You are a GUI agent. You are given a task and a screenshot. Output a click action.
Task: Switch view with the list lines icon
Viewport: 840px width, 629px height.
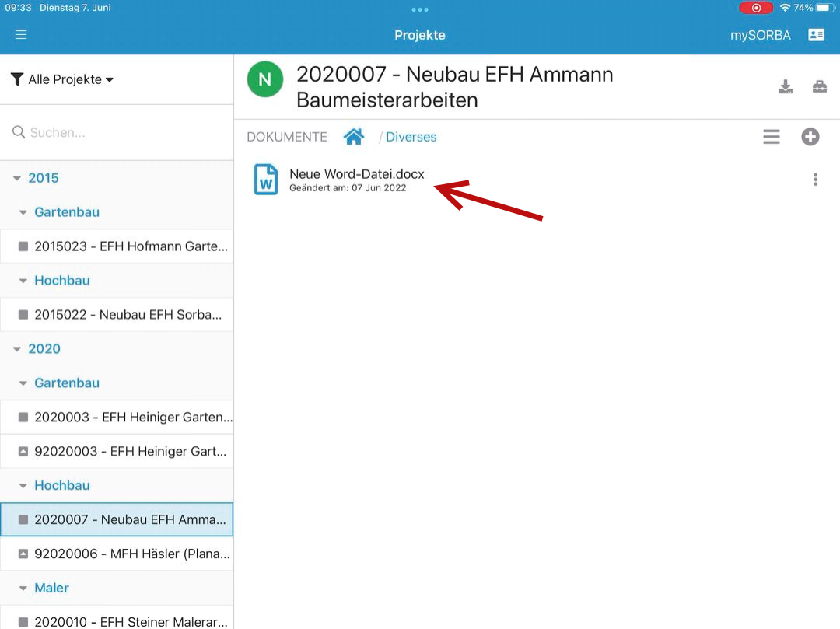point(771,137)
